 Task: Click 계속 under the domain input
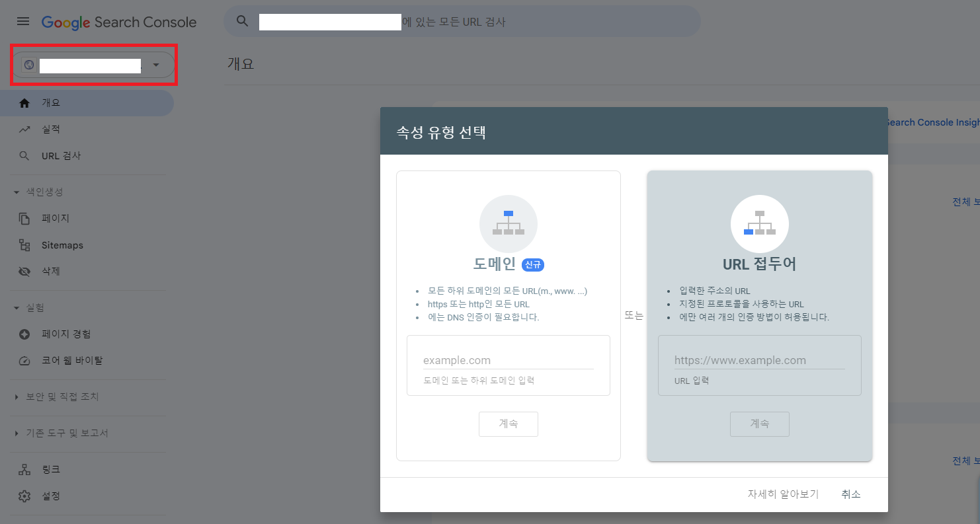(x=508, y=424)
